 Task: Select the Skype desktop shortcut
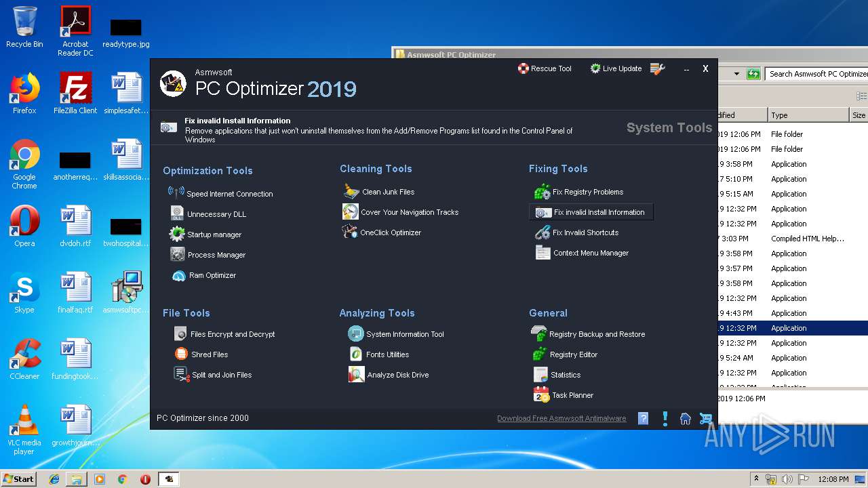click(24, 293)
